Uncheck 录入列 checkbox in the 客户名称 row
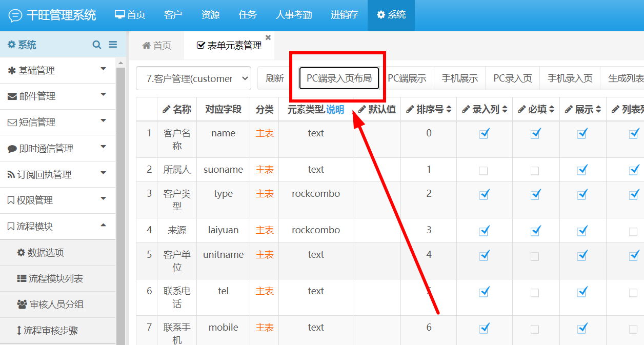This screenshot has height=345, width=644. 484,134
